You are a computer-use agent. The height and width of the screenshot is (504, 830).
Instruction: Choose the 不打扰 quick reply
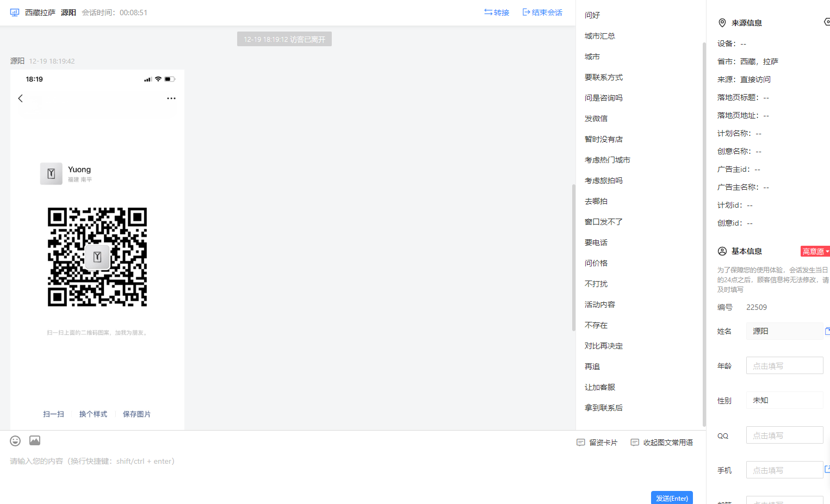tap(596, 284)
